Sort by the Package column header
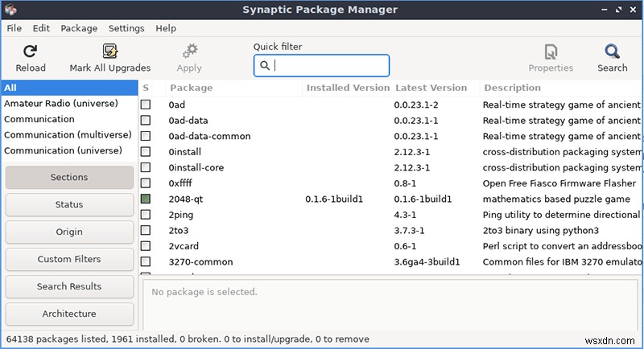Image resolution: width=644 pixels, height=349 pixels. tap(233, 88)
